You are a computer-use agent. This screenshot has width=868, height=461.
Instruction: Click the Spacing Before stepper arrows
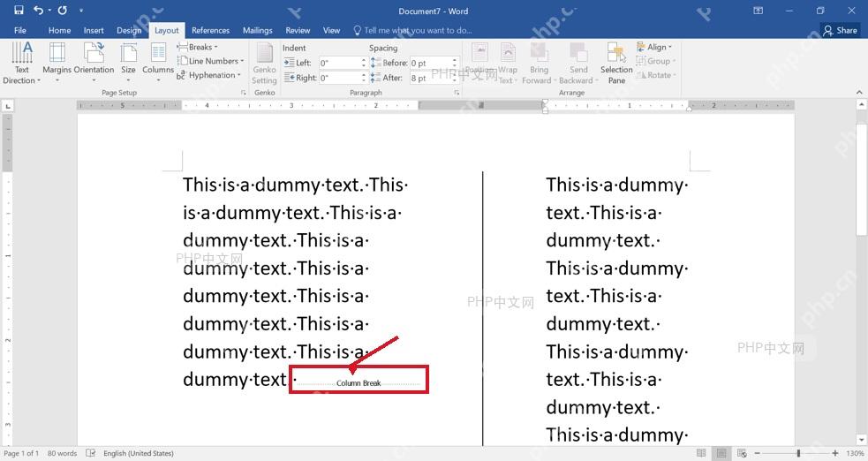coord(455,63)
